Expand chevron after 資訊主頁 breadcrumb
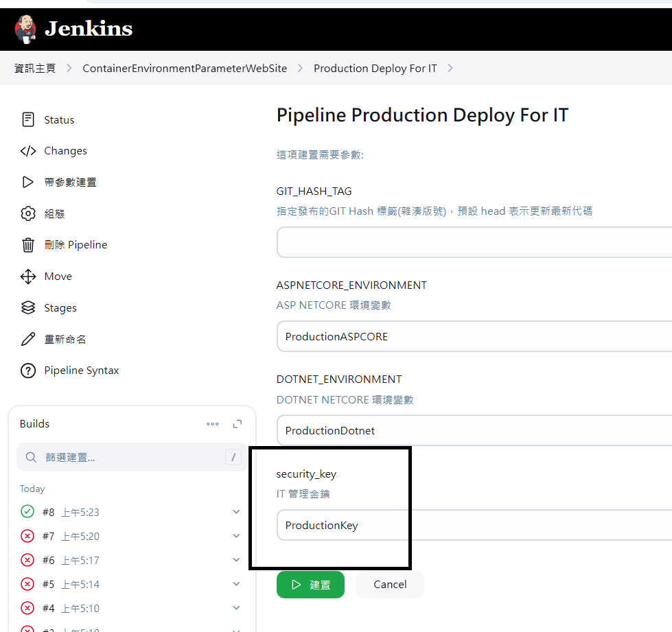Screen dimensions: 672x632 pos(69,69)
